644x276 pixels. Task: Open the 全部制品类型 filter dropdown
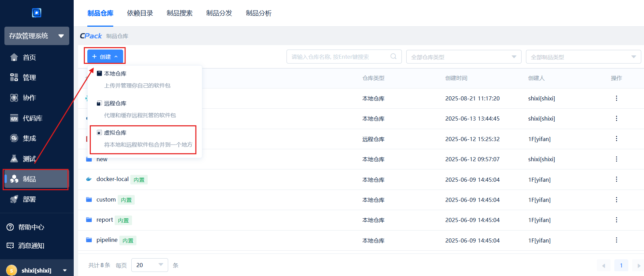[583, 57]
